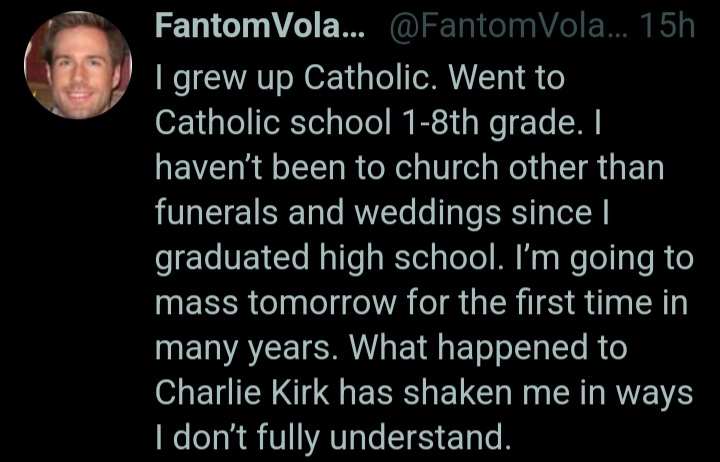Click the name 'Charlie Kirk' in tweet
This screenshot has width=720, height=462.
(x=242, y=392)
